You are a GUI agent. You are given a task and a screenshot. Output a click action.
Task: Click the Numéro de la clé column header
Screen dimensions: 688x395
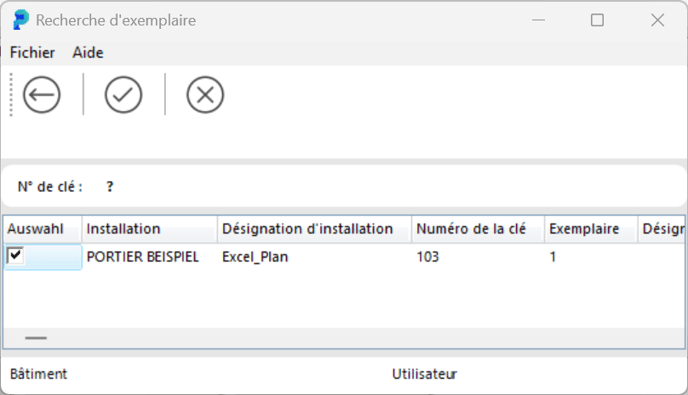(478, 229)
